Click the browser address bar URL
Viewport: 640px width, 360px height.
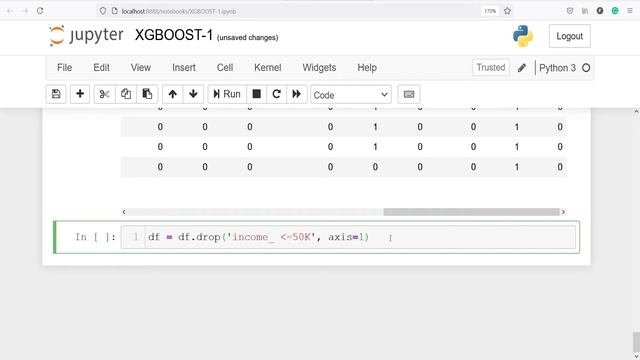click(x=179, y=11)
